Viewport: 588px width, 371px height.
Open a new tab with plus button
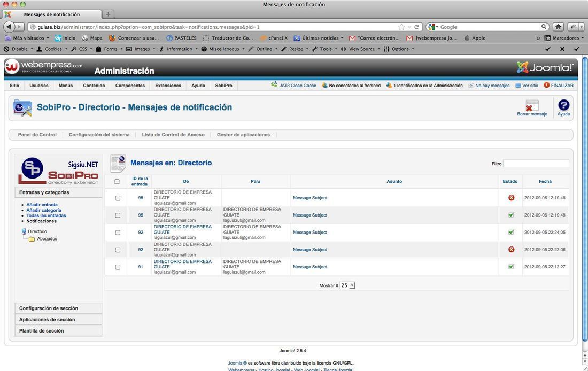[x=108, y=14]
